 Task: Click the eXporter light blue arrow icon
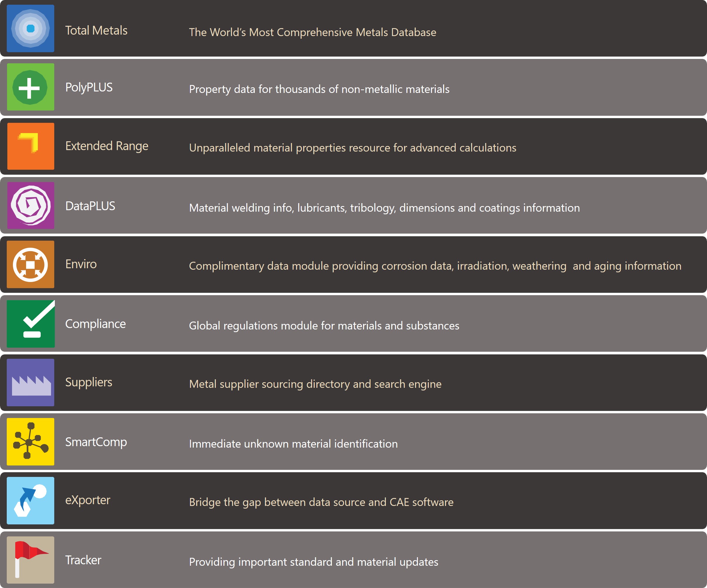30,501
